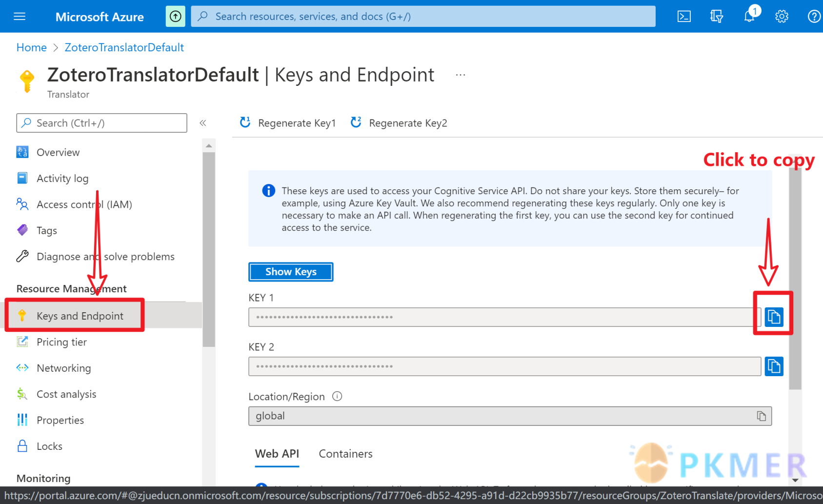Screen dimensions: 823x504
Task: Click the Regenerate Key2 label
Action: point(408,123)
